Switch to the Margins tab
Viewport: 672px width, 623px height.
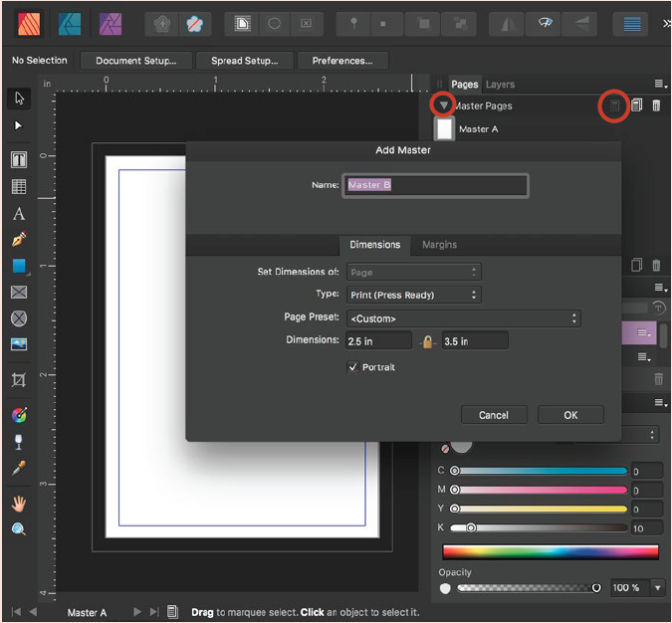(439, 244)
